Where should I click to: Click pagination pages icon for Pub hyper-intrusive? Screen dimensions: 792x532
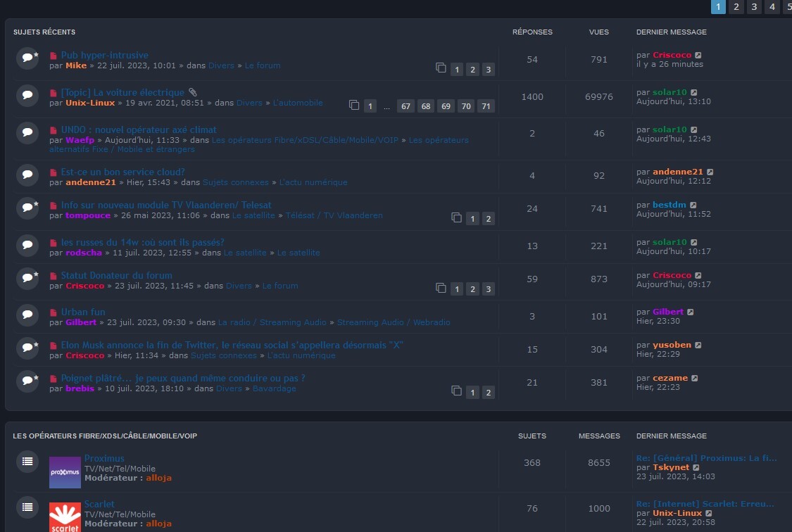(441, 68)
